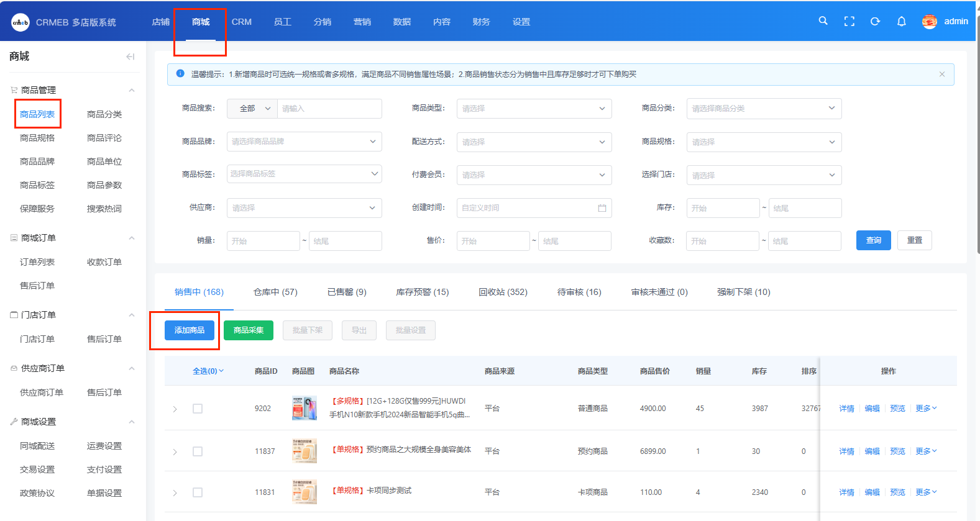Viewport: 980px width, 521px height.
Task: Click the 查询 search button
Action: pyautogui.click(x=874, y=240)
